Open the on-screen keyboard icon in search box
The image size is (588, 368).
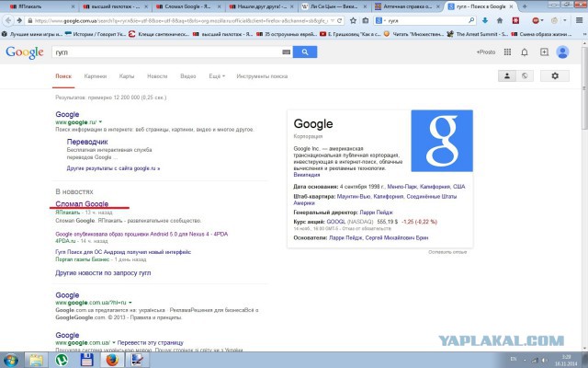[x=286, y=52]
